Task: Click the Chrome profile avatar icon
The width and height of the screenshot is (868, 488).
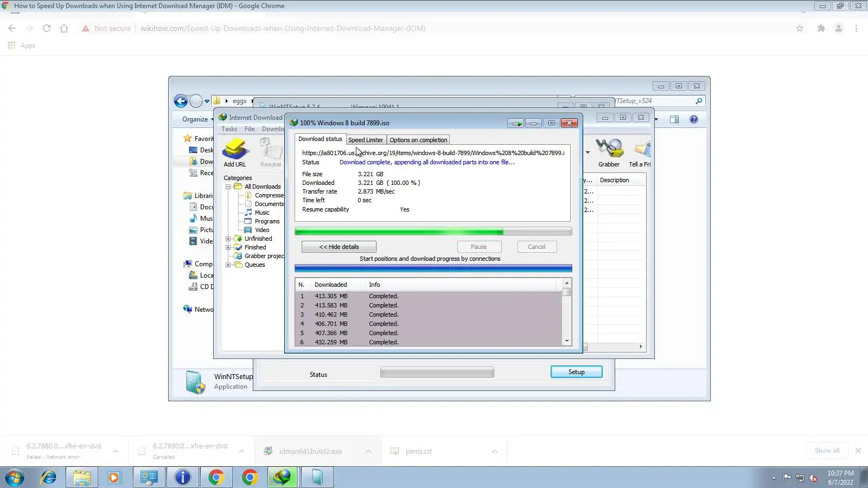Action: (x=839, y=28)
